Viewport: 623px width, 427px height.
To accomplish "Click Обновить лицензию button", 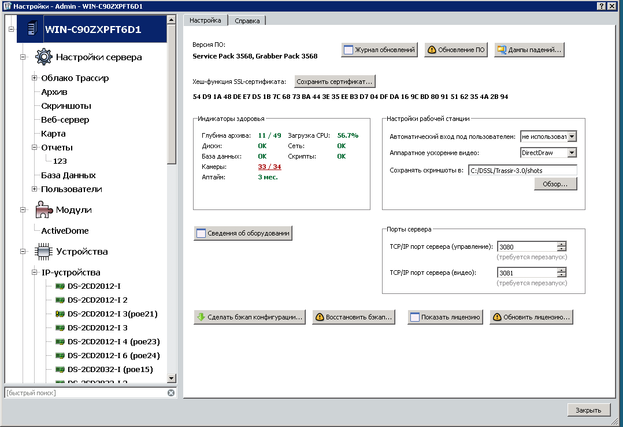I will (531, 317).
